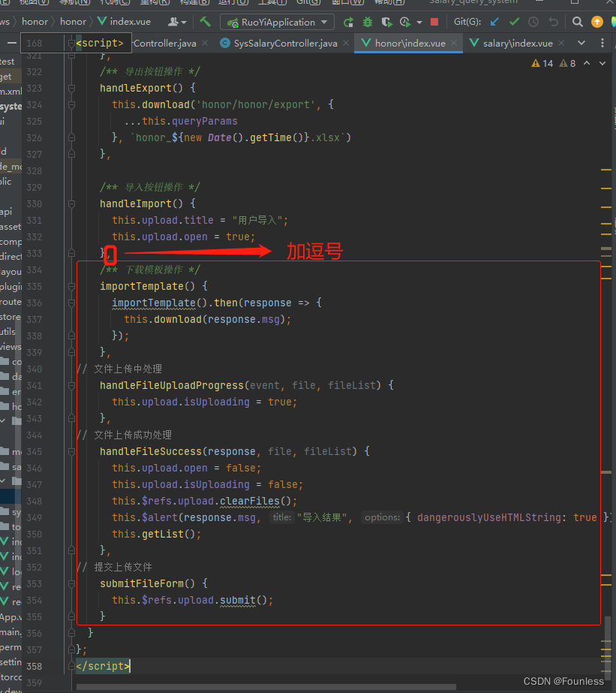Click 'title:' inlay hint on line 349
This screenshot has width=616, height=693.
tap(281, 517)
